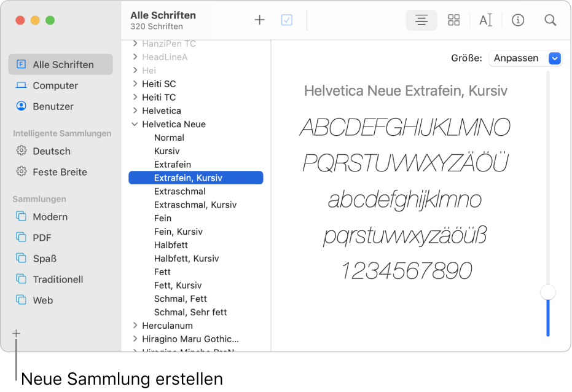Select Alle Schriften in the sidebar
Image resolution: width=572 pixels, height=392 pixels.
(x=60, y=64)
